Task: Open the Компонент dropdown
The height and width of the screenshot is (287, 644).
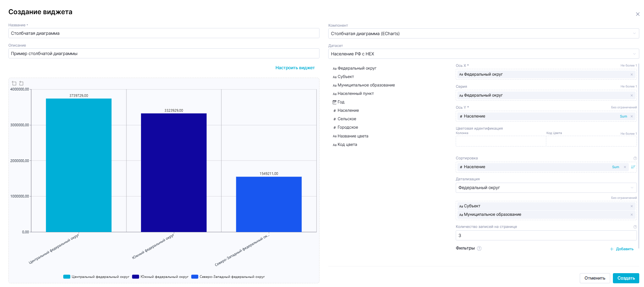Action: pyautogui.click(x=483, y=34)
